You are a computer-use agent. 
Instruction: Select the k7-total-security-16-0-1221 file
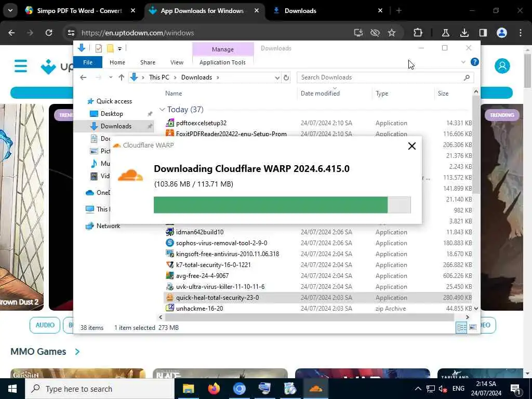pos(213,264)
